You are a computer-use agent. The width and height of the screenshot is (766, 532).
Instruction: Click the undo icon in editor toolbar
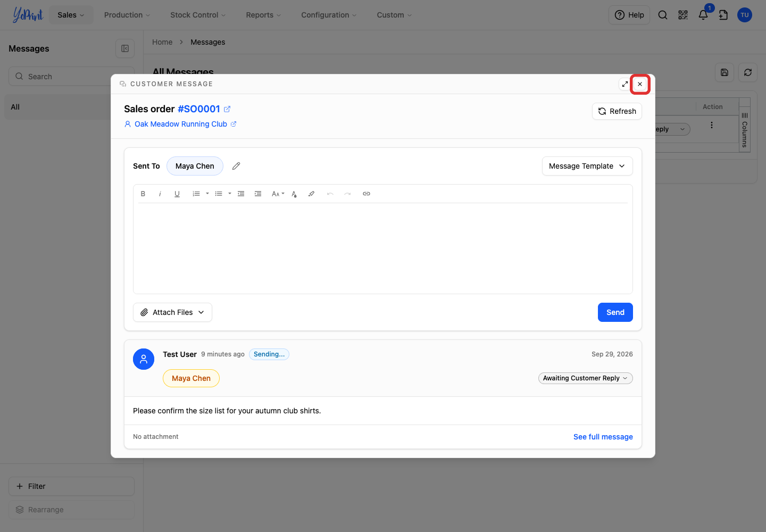330,194
